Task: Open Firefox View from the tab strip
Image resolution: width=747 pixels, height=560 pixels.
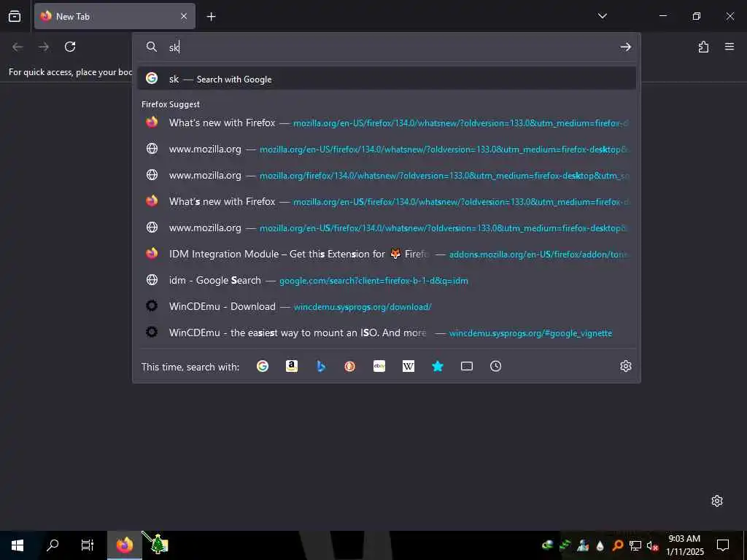Action: click(x=15, y=16)
